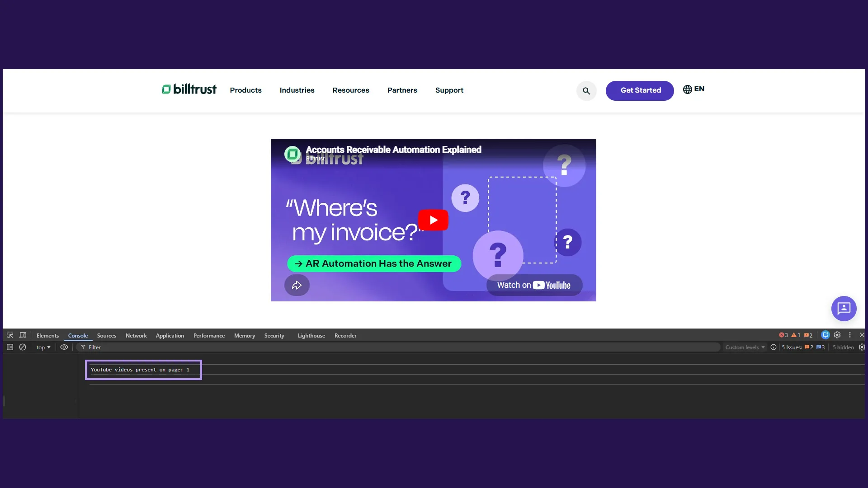Click the orange issues count badge in tab bar
Screen dimensions: 868x488
pyautogui.click(x=808, y=335)
